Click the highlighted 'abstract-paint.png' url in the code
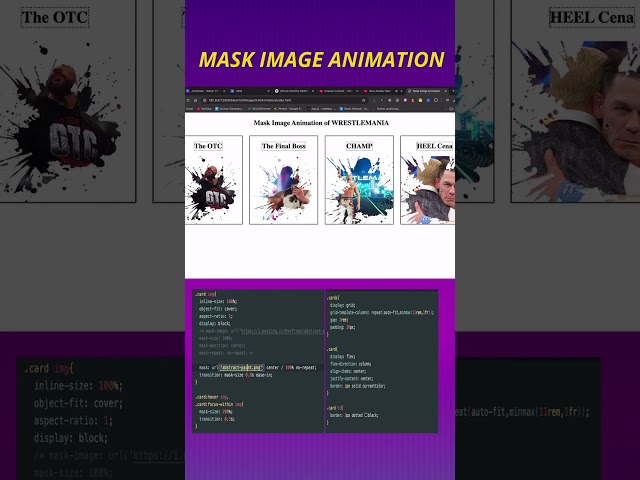Screen dimensions: 640x480 pos(241,367)
